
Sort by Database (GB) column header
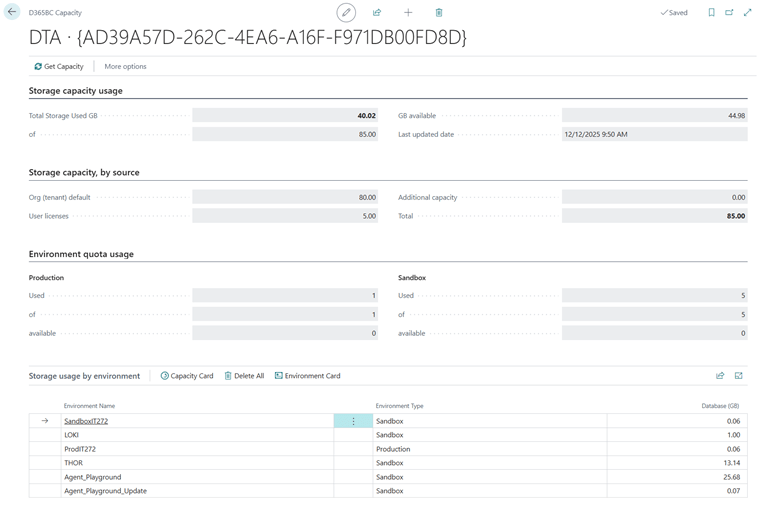tap(719, 406)
